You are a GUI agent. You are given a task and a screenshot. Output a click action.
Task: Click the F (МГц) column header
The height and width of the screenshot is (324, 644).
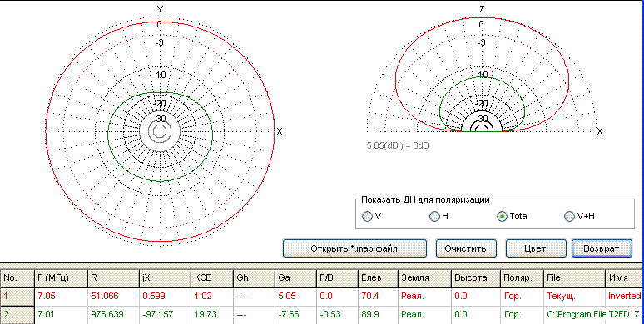coord(61,278)
